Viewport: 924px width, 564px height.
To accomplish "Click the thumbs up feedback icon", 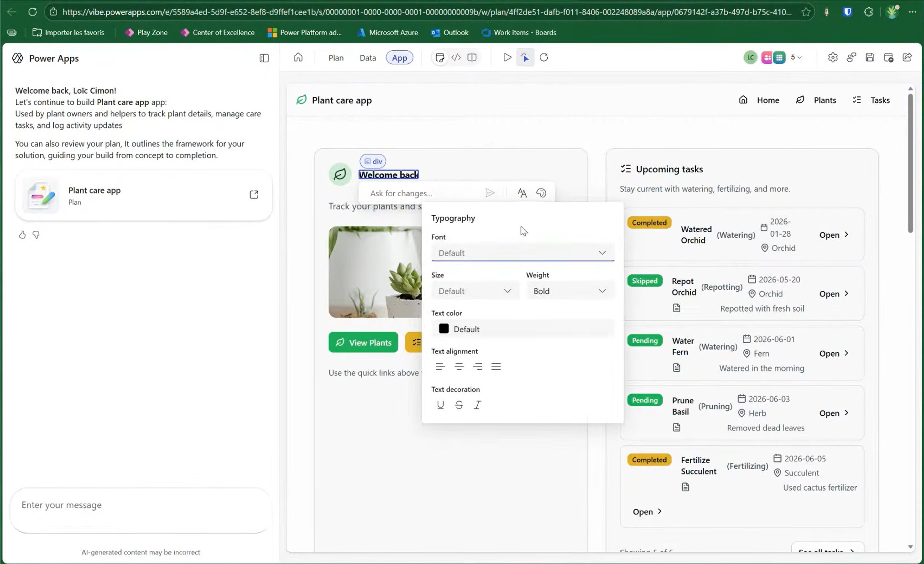I will tap(22, 235).
